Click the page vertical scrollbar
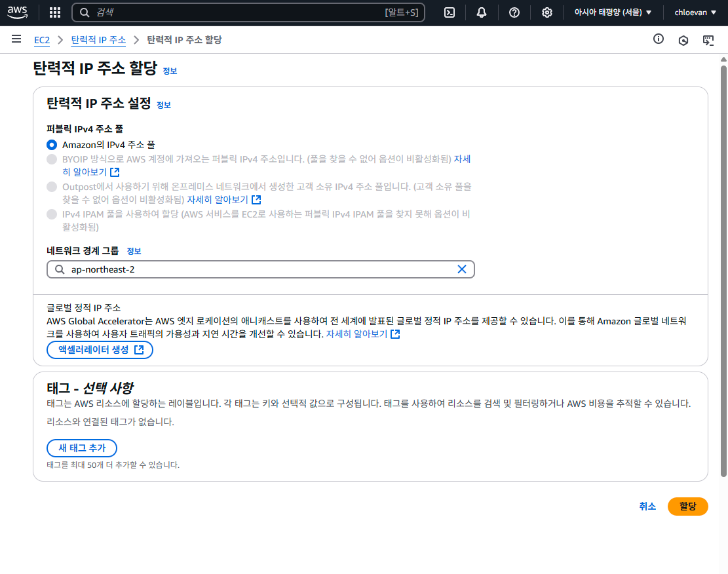Viewport: 728px width, 574px height. [723, 271]
